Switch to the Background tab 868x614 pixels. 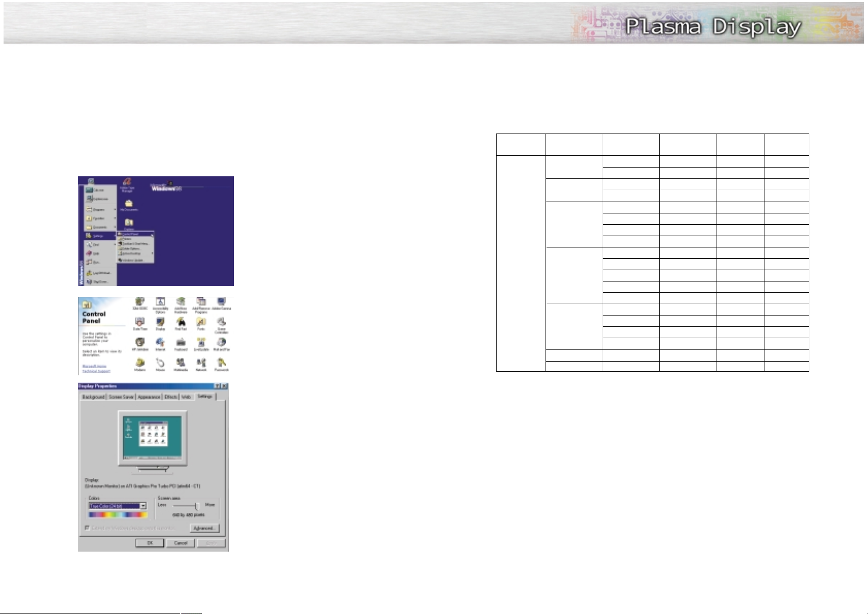pos(93,397)
